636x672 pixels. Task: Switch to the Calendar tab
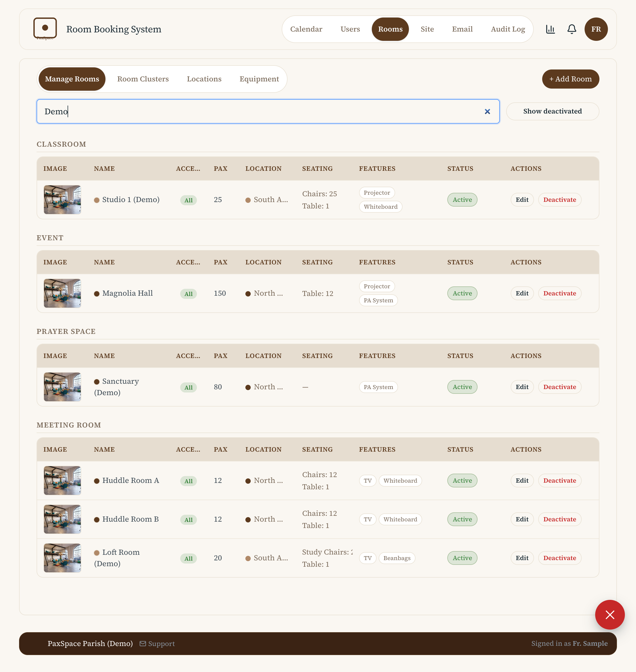pos(306,29)
